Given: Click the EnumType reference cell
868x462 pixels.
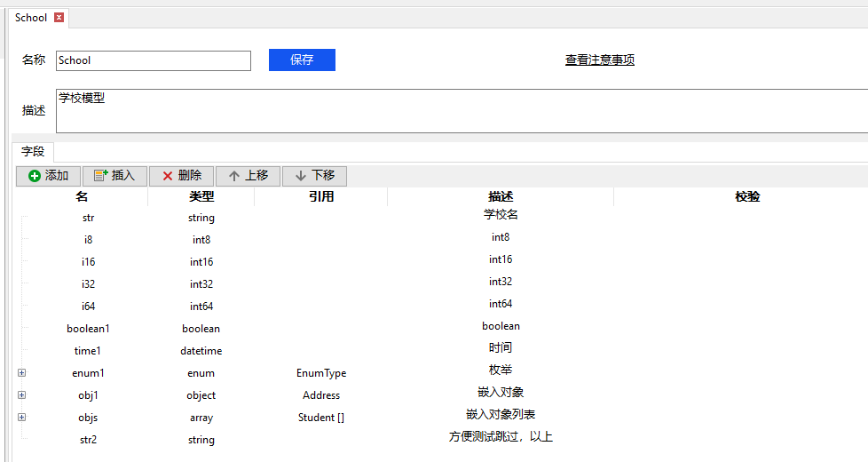Looking at the screenshot, I should click(321, 373).
